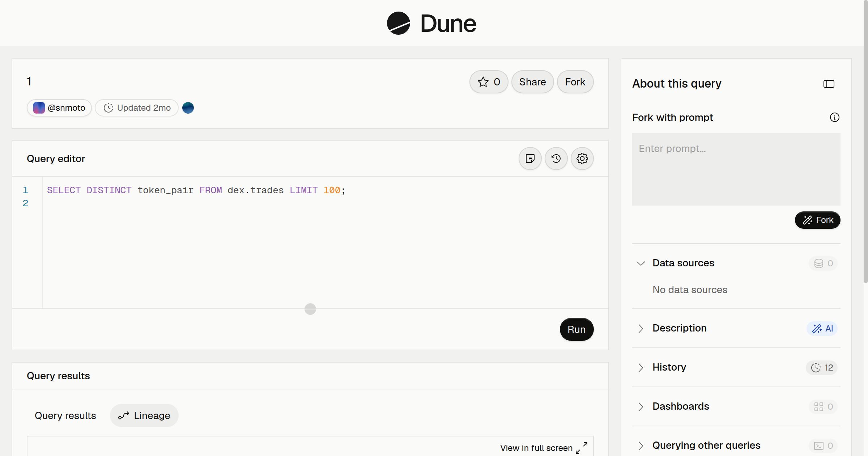
Task: Click line number 2 in editor gutter
Action: coord(25,203)
